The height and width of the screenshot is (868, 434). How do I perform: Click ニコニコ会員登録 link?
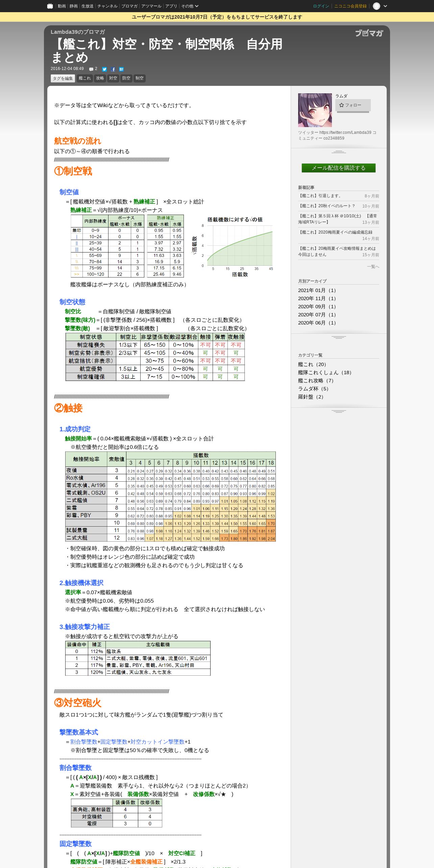tap(351, 6)
